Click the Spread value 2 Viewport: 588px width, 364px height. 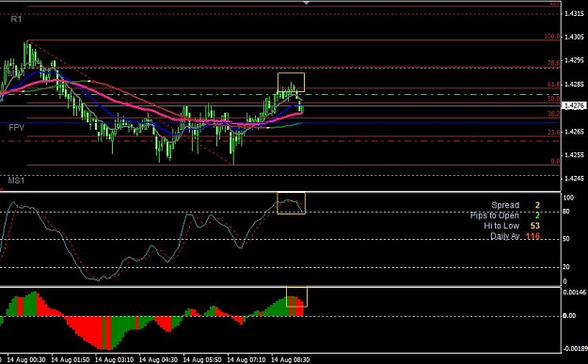(537, 205)
